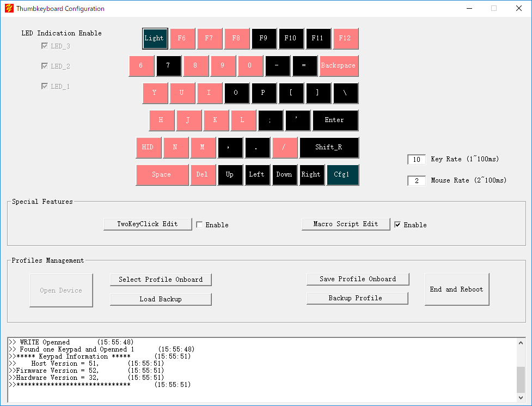Select the Enter key

(335, 120)
